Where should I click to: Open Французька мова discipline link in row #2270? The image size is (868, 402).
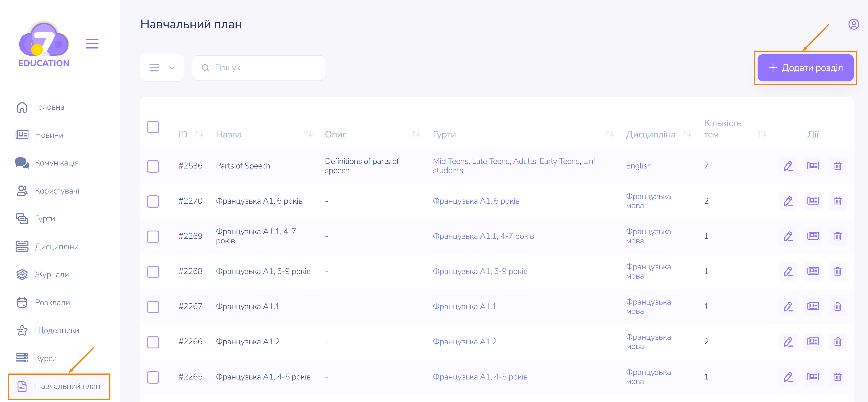coord(648,201)
